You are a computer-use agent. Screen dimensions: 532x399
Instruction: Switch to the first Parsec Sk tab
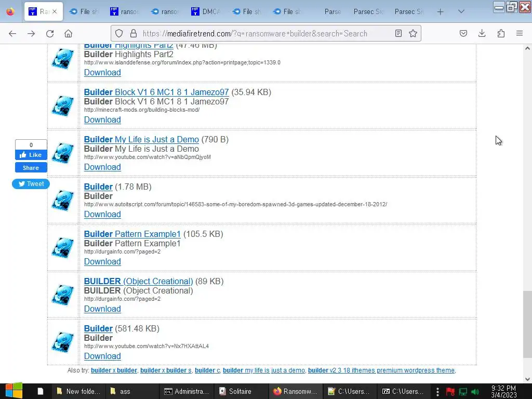pyautogui.click(x=368, y=11)
